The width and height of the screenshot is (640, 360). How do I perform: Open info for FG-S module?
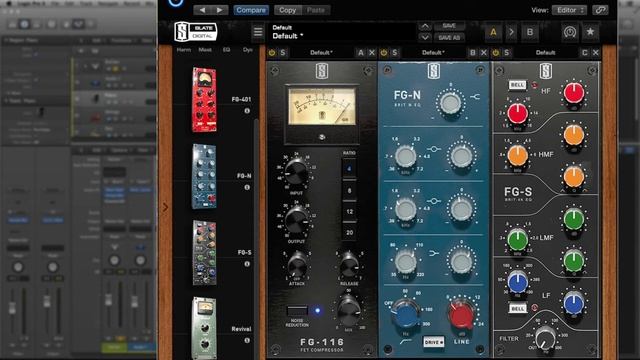click(x=247, y=264)
